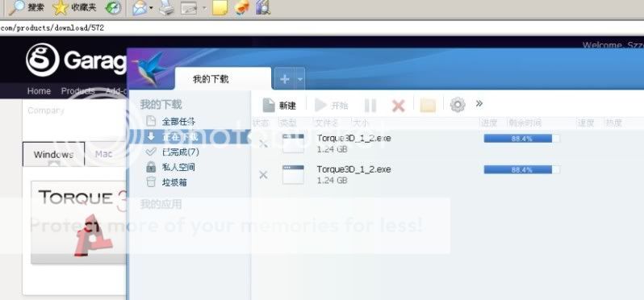Screen dimensions: 644x300
Task: Click the exe file type icon in the lower row
Action: (x=293, y=174)
